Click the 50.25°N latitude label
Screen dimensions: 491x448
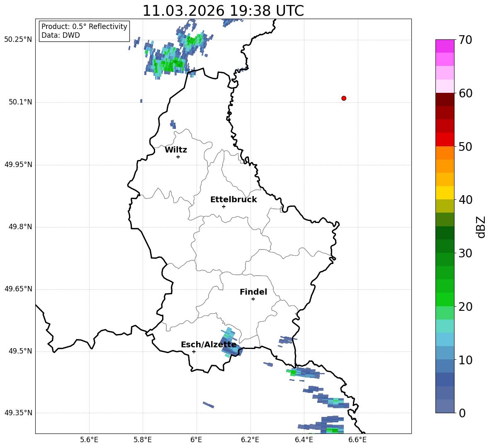point(18,40)
